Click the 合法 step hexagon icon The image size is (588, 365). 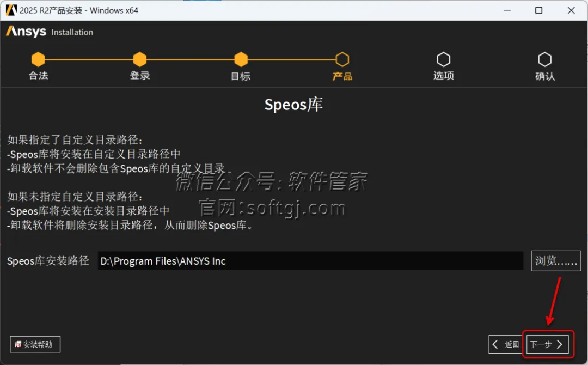pos(38,59)
